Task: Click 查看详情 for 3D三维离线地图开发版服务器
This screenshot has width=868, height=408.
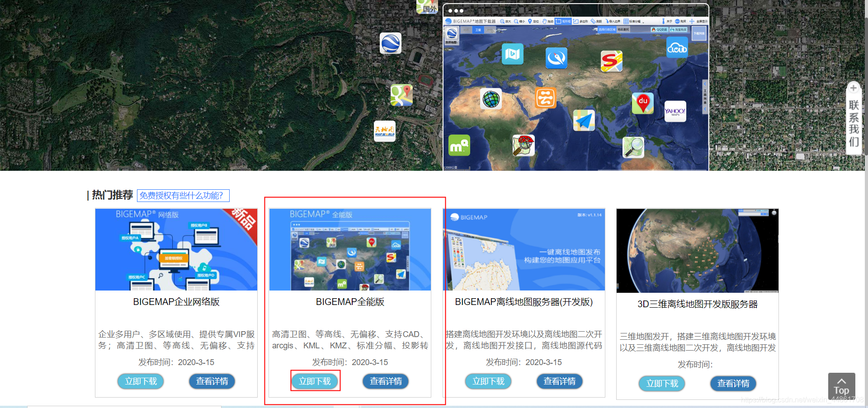Action: [733, 384]
